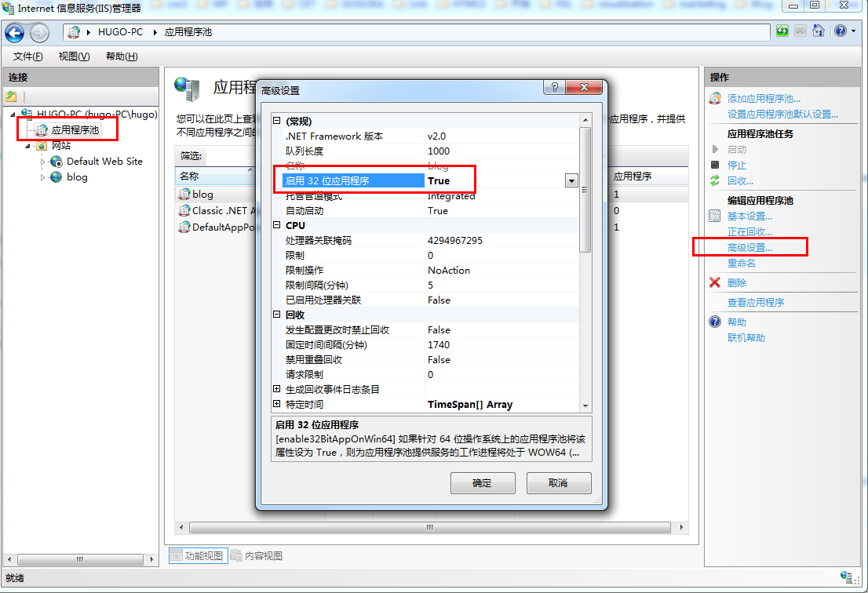Open the 帮助(H) menu
Image resolution: width=868 pixels, height=593 pixels.
[x=122, y=56]
